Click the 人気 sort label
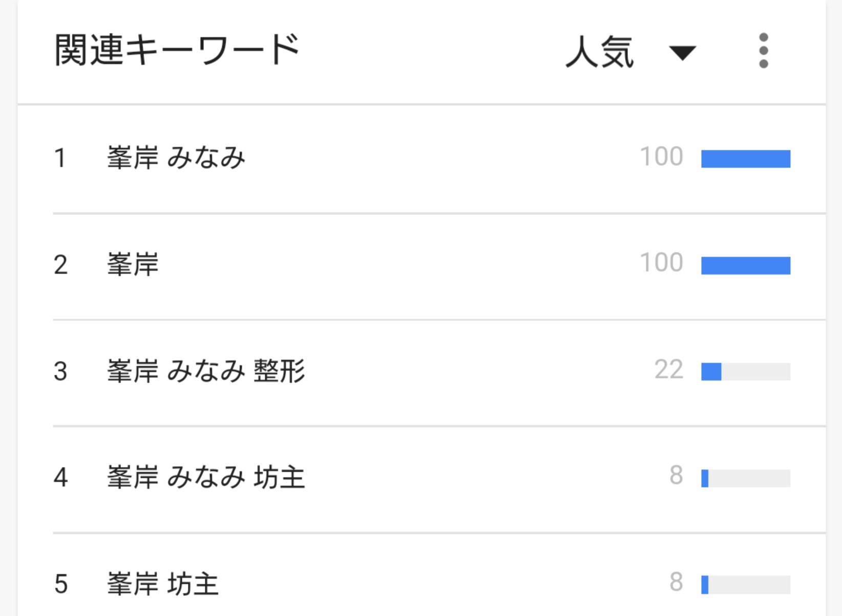Viewport: 842px width, 616px height. coord(600,52)
